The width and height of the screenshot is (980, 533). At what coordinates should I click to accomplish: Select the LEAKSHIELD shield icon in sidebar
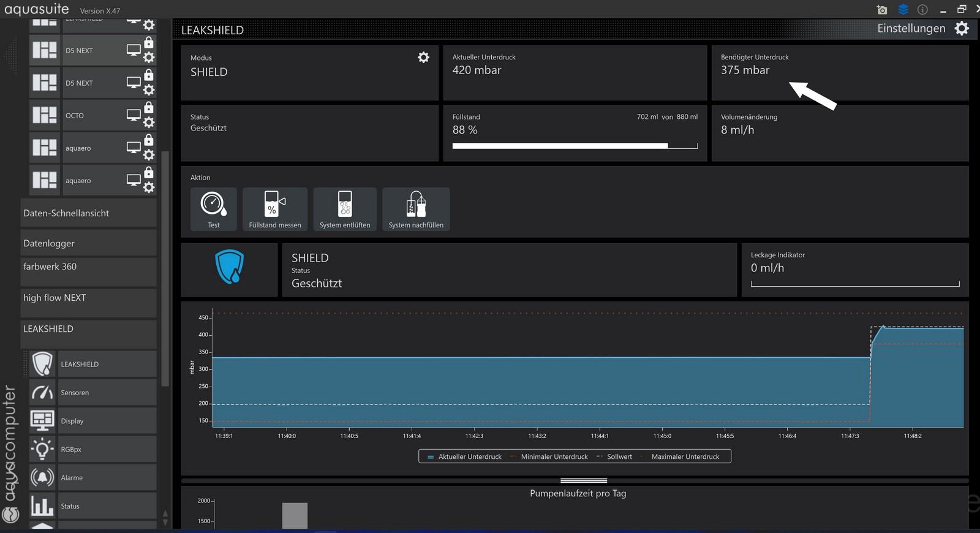42,364
